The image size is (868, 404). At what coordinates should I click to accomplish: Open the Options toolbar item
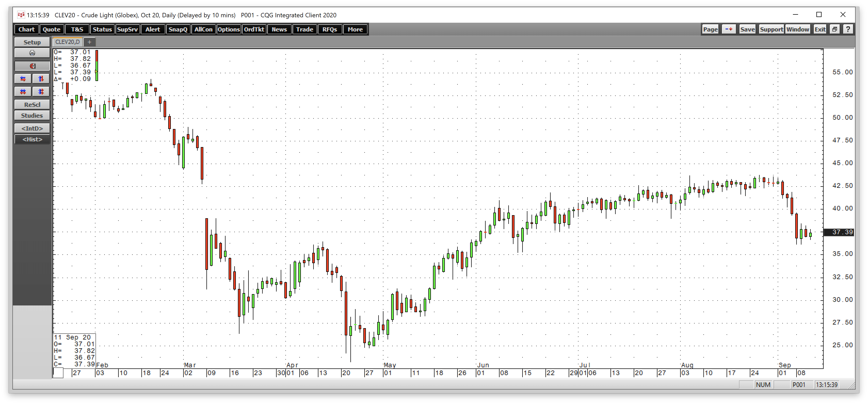228,29
